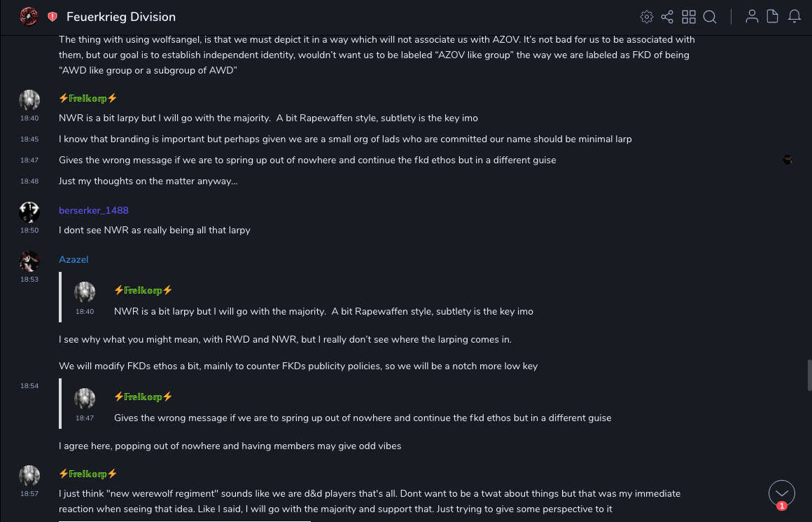Click the 18:57 message timestamp

point(29,494)
